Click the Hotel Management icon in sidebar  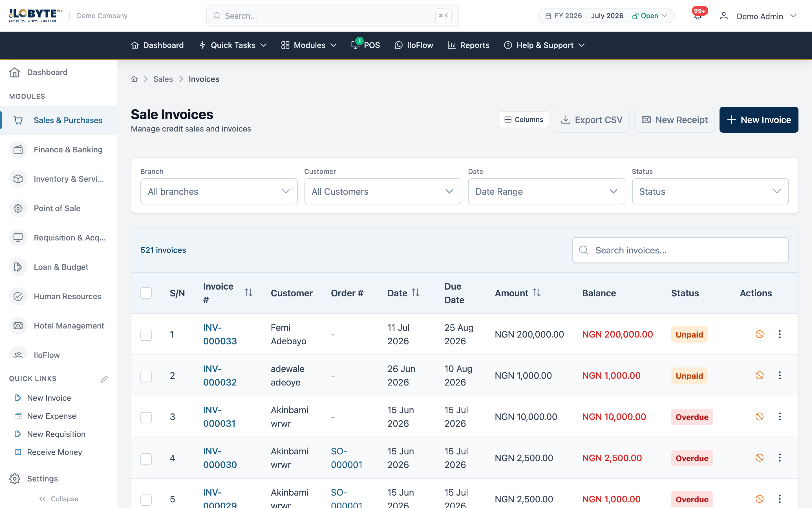(x=18, y=326)
